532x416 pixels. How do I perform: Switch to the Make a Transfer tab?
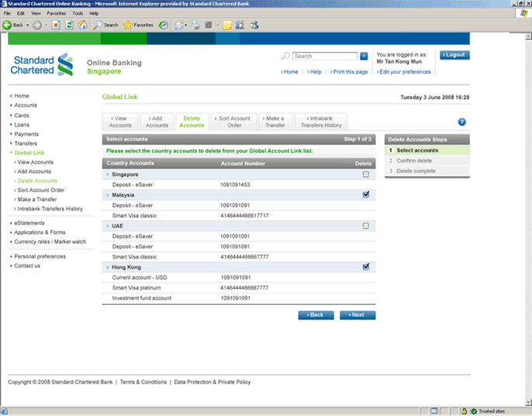(x=275, y=122)
